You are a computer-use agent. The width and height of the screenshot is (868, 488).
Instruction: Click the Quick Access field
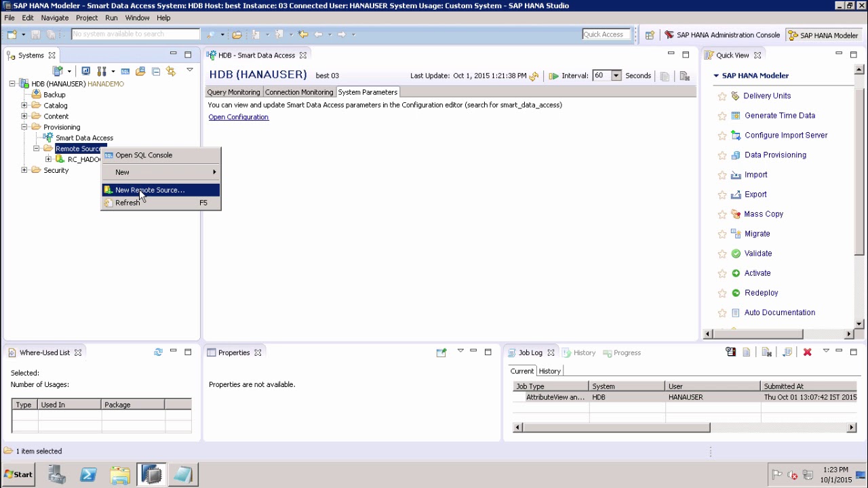(x=606, y=35)
